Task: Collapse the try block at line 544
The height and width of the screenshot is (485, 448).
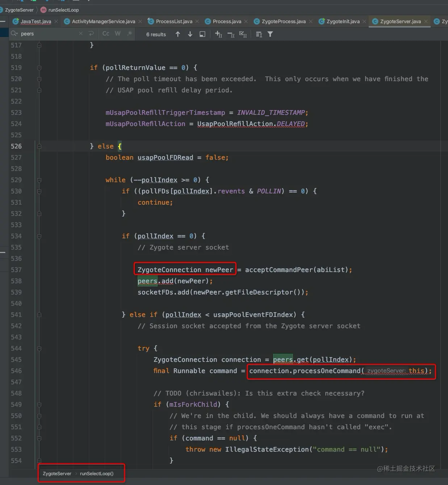Action: point(39,348)
